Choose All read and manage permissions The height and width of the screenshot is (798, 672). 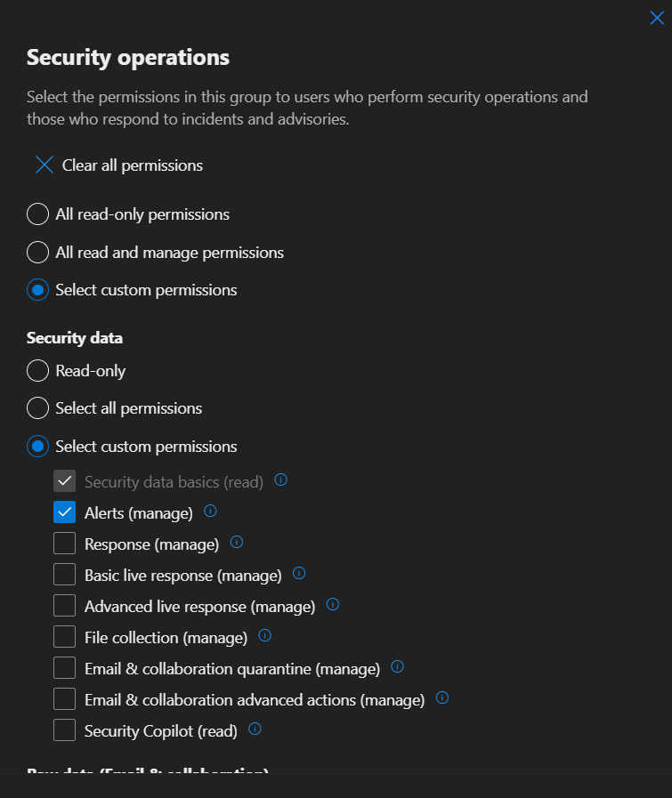click(37, 253)
